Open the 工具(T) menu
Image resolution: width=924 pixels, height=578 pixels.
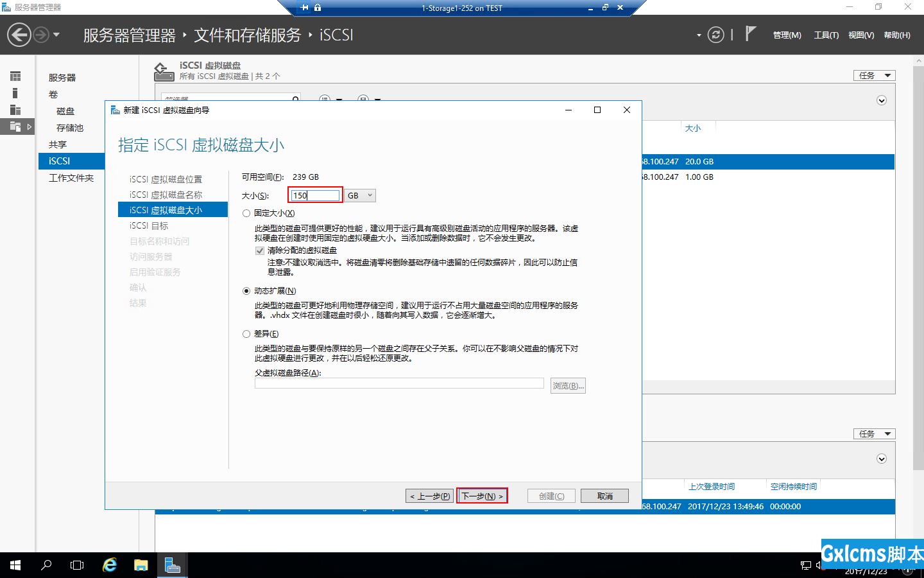pos(826,35)
